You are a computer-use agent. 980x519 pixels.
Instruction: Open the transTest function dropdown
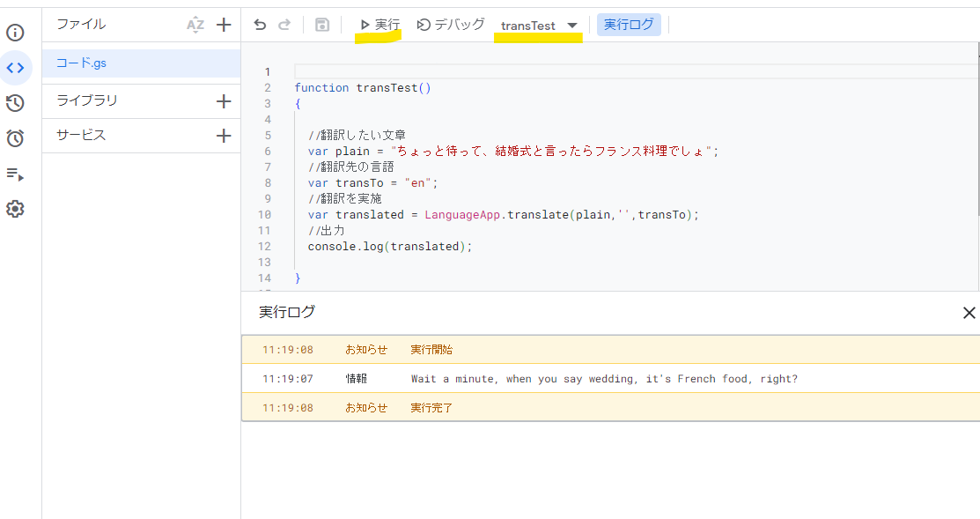point(539,26)
